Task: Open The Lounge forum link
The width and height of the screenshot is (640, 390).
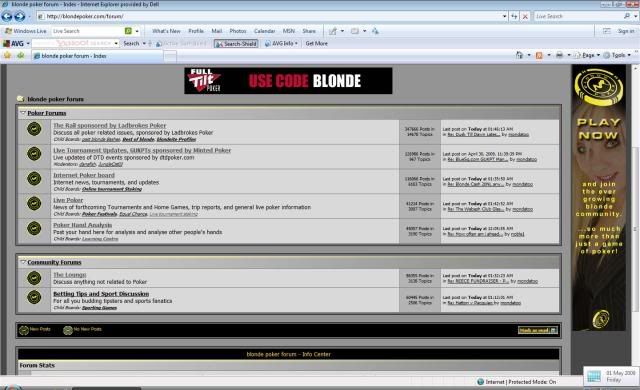Action: pyautogui.click(x=70, y=275)
